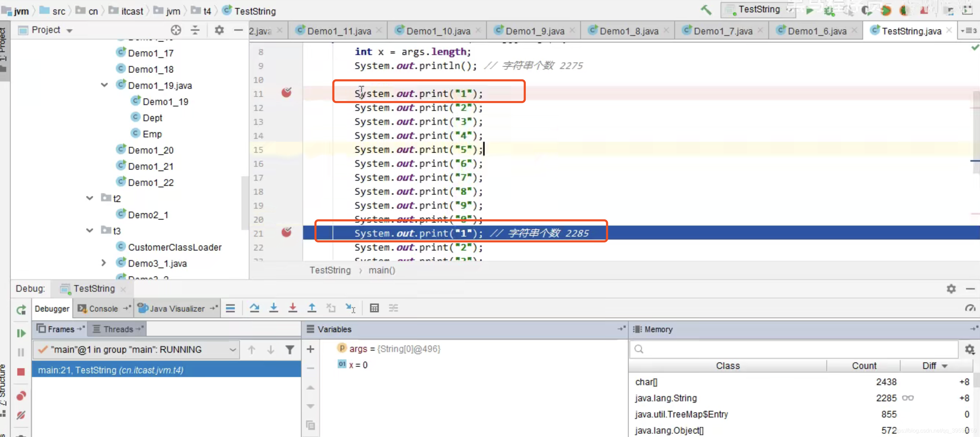Click the Mute Breakpoints icon

[x=21, y=415]
